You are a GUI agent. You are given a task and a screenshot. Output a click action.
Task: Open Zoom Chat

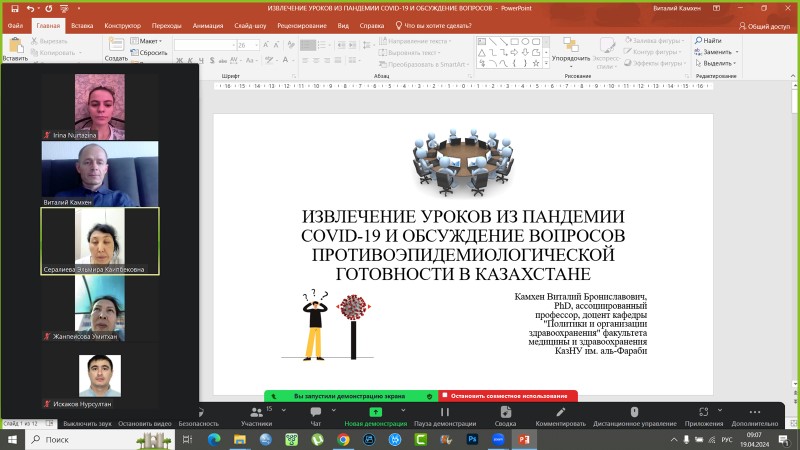[x=316, y=416]
